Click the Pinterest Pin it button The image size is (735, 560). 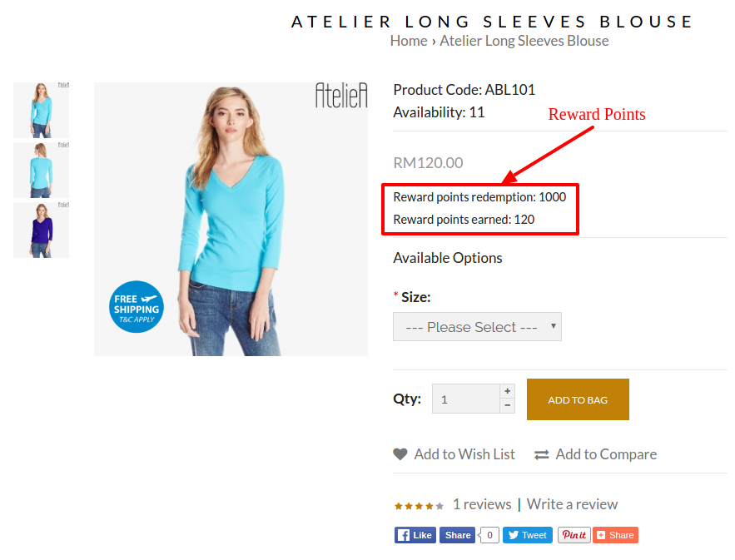(574, 535)
